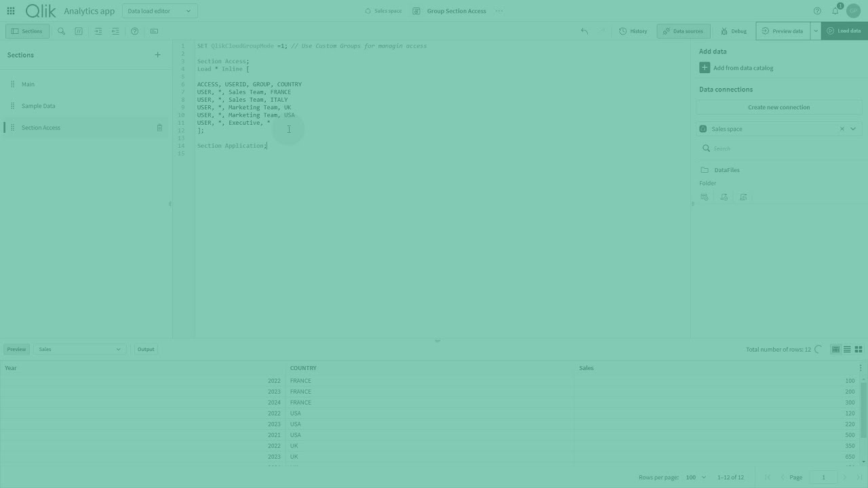Image resolution: width=868 pixels, height=488 pixels.
Task: Click Add from data catalog
Action: (743, 68)
